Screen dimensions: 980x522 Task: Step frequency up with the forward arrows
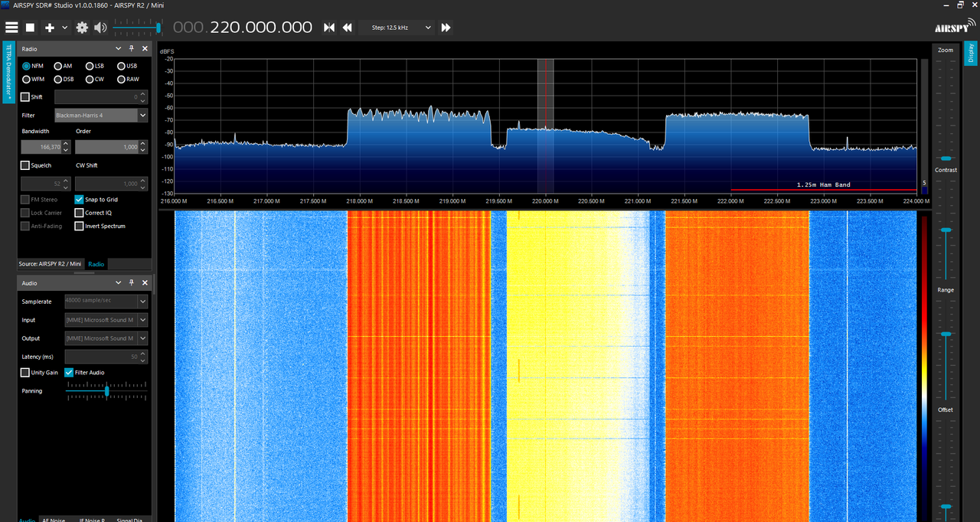[446, 28]
